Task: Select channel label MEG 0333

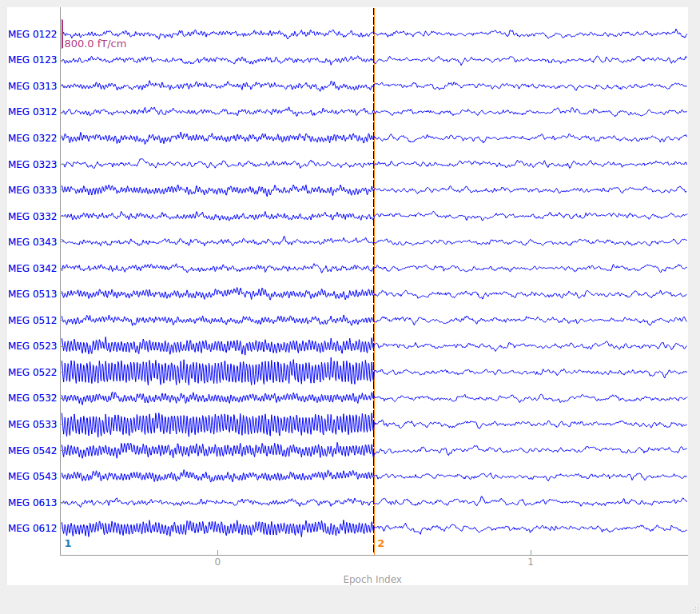Action: pos(33,190)
